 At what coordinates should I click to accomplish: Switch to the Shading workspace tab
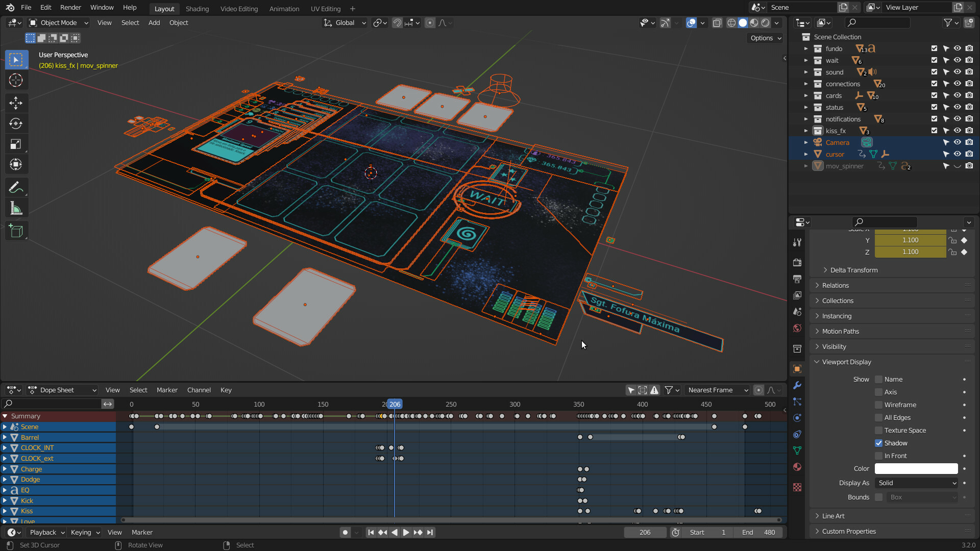point(197,9)
